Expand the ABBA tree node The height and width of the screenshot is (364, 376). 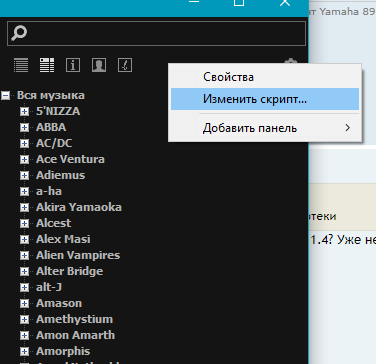[24, 127]
